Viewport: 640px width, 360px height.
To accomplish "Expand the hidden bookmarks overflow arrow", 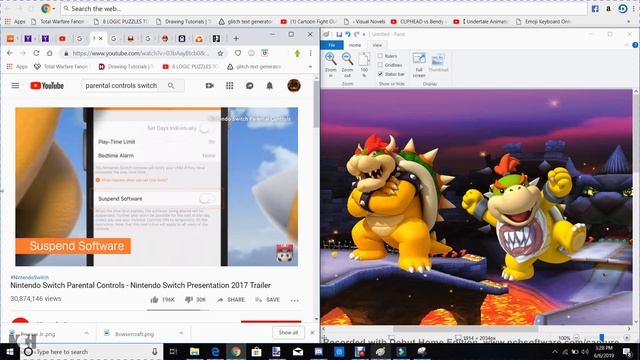I will pos(310,67).
